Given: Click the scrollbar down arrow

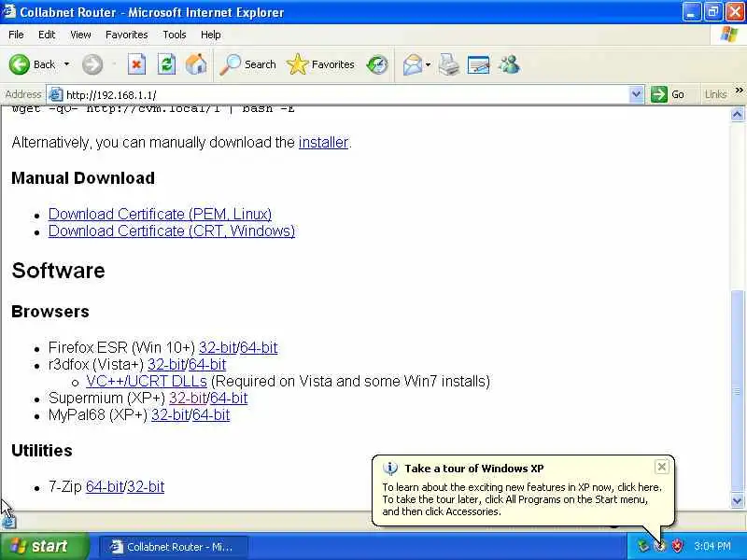Looking at the screenshot, I should tap(737, 500).
